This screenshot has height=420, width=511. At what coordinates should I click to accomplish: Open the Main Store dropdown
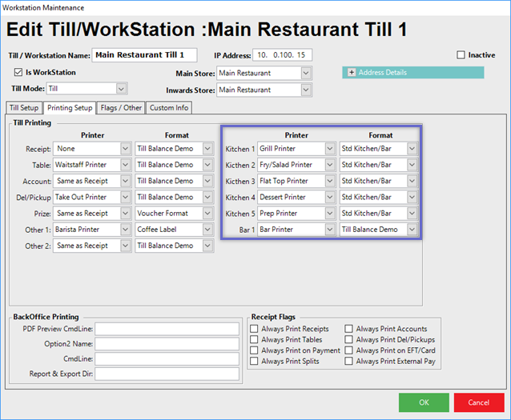pos(305,73)
